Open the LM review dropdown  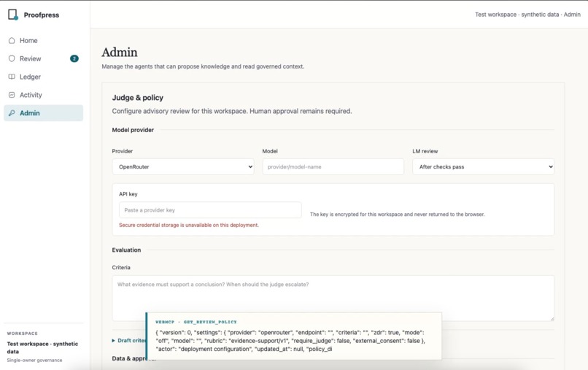click(x=484, y=166)
